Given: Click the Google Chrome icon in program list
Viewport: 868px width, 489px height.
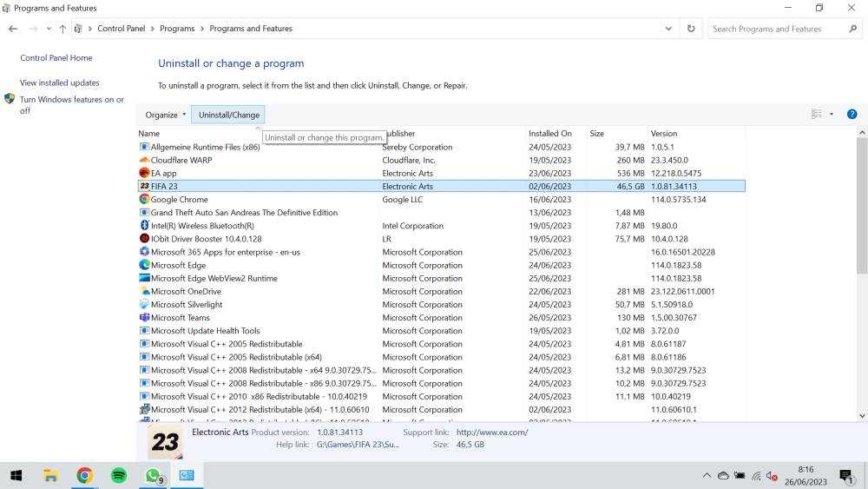Looking at the screenshot, I should pos(144,200).
